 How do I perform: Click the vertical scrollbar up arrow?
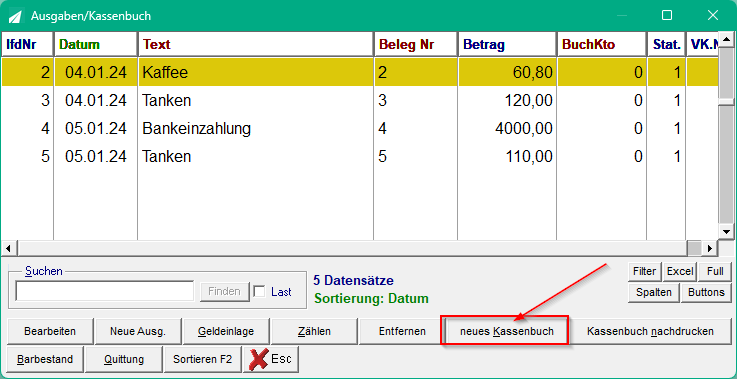[726, 40]
